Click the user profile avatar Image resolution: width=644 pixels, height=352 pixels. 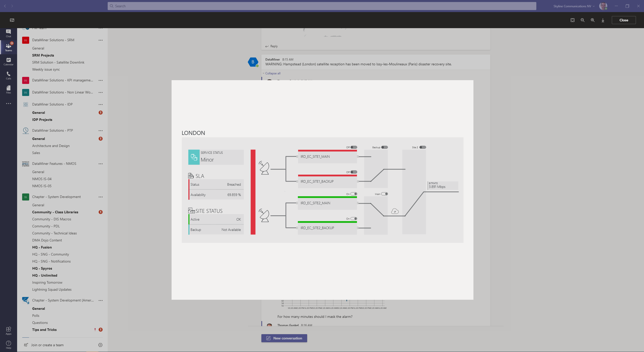603,6
